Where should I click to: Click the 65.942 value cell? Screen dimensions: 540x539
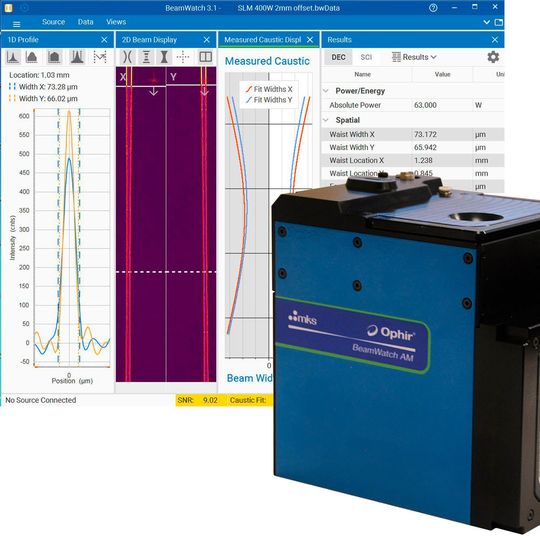point(425,147)
